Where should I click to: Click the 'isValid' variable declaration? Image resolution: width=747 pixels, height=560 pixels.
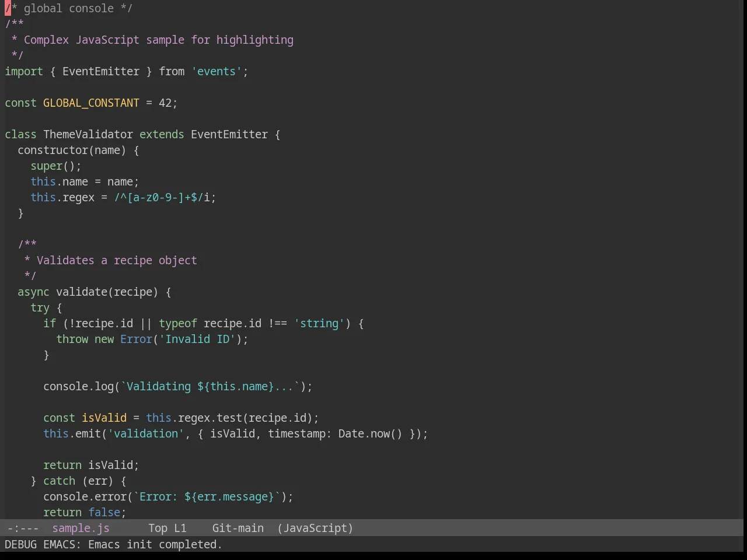click(x=104, y=418)
